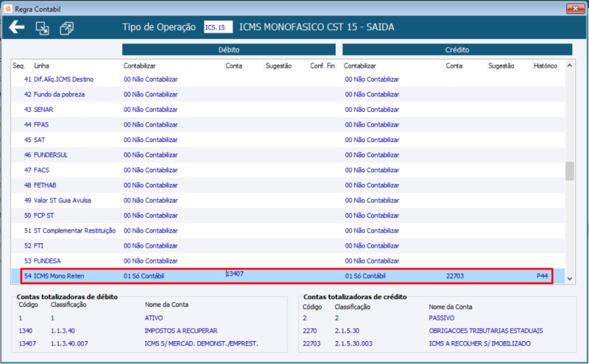
Task: Click credit totalizer ICMS A RECOLHER S/ IMOBILIZADO
Action: [480, 343]
